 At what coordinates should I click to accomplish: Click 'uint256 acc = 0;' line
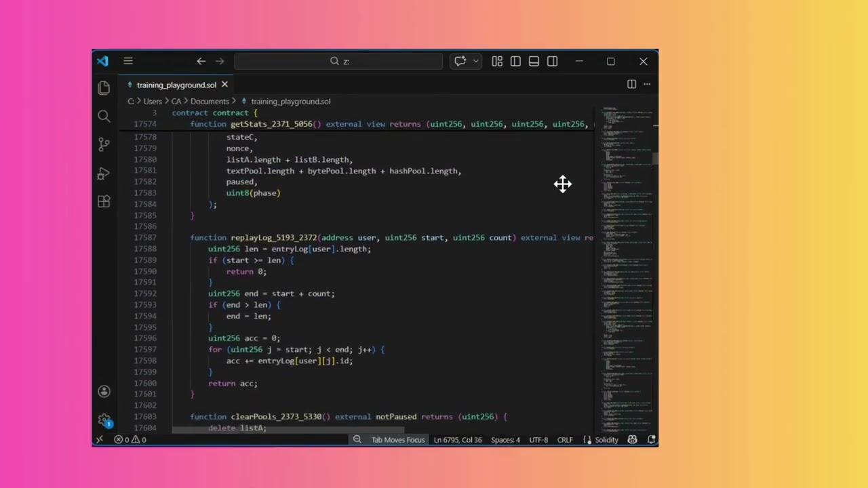[244, 338]
